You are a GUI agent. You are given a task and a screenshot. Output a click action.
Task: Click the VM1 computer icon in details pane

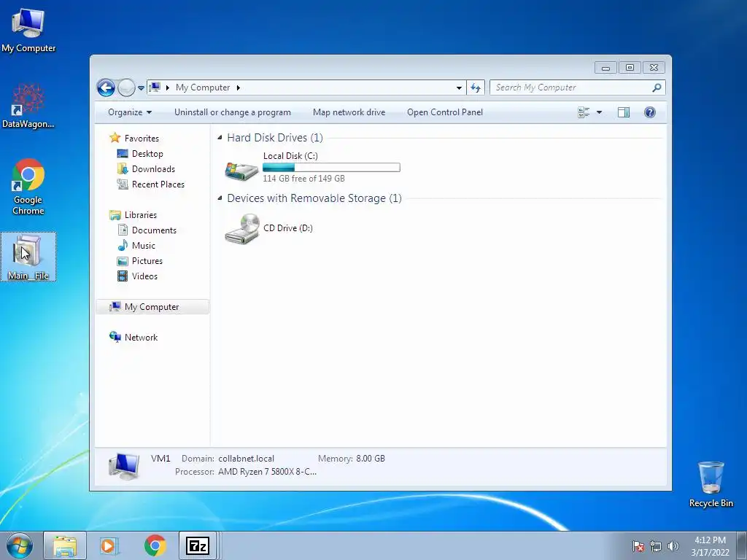(x=124, y=465)
